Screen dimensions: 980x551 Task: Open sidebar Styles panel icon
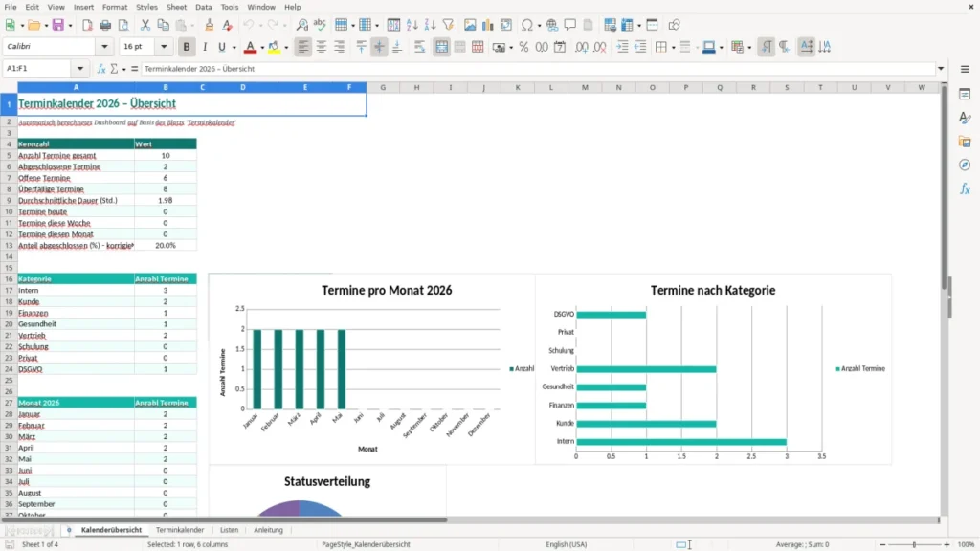(965, 118)
